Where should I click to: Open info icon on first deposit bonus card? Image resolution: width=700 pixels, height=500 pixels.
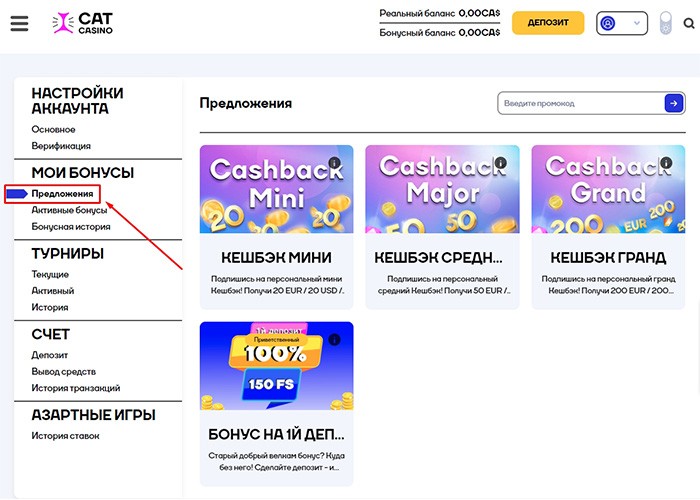pyautogui.click(x=334, y=340)
